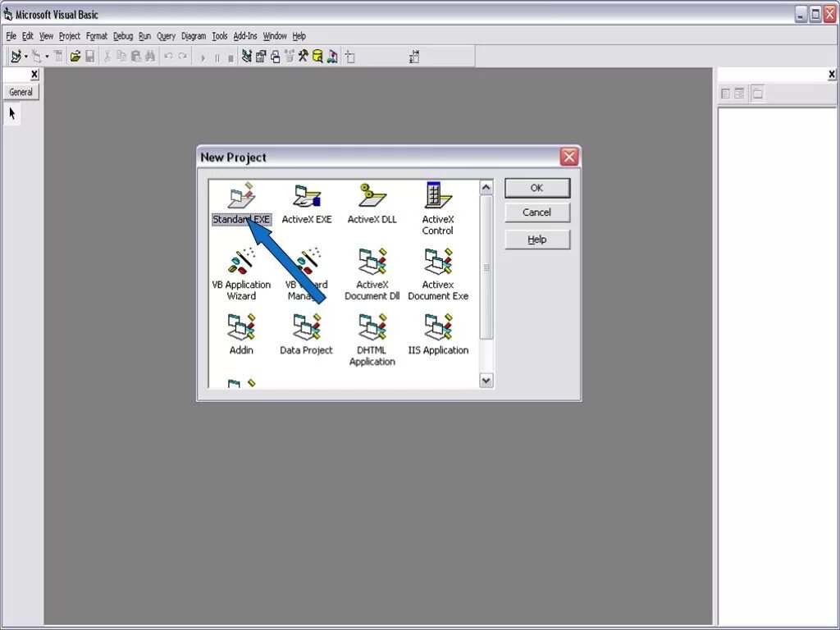Open the Run menu
Viewport: 840px width, 630px height.
pos(144,36)
